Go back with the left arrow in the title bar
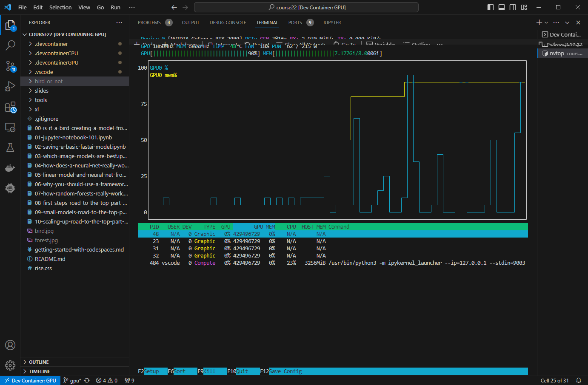 click(174, 7)
